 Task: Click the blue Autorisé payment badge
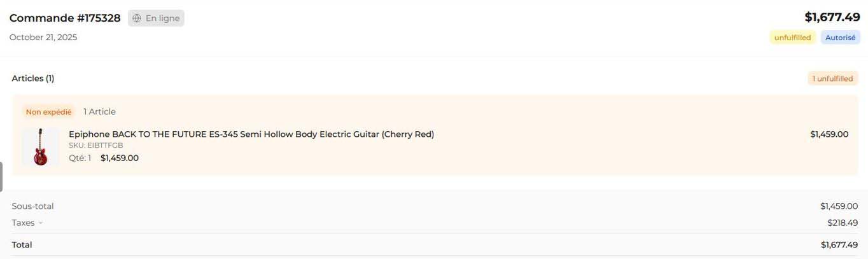tap(840, 38)
